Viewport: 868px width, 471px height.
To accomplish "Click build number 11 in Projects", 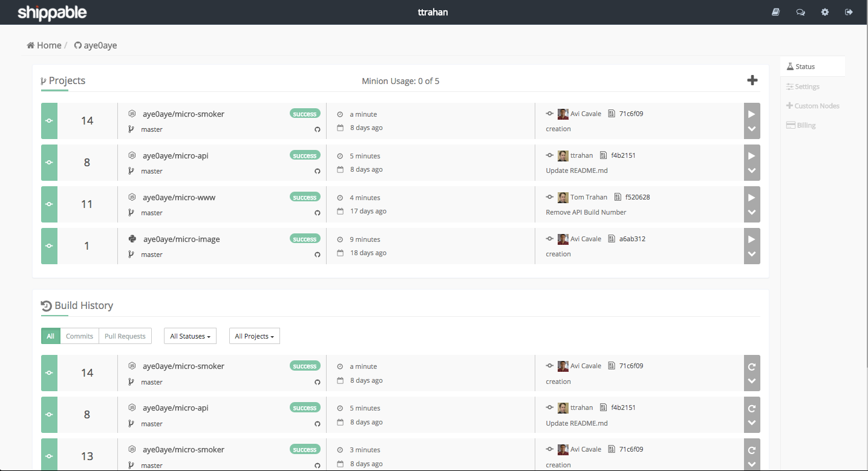I will (x=87, y=204).
